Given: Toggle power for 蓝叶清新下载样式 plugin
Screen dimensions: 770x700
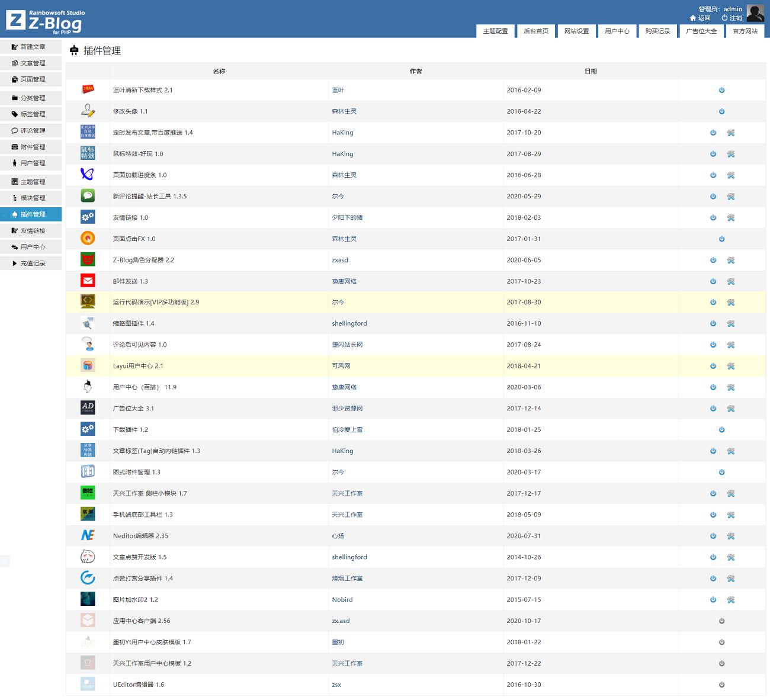Looking at the screenshot, I should (x=721, y=90).
